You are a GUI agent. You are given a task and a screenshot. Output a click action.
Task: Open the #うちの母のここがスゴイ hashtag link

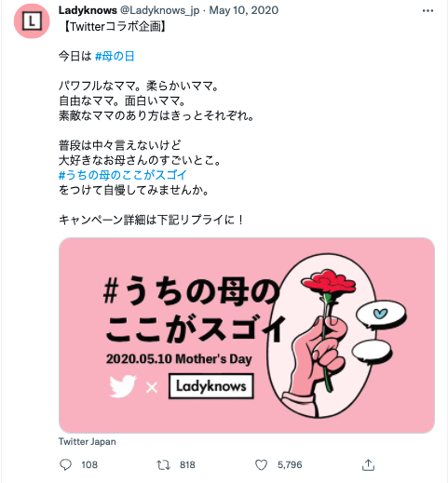(122, 175)
